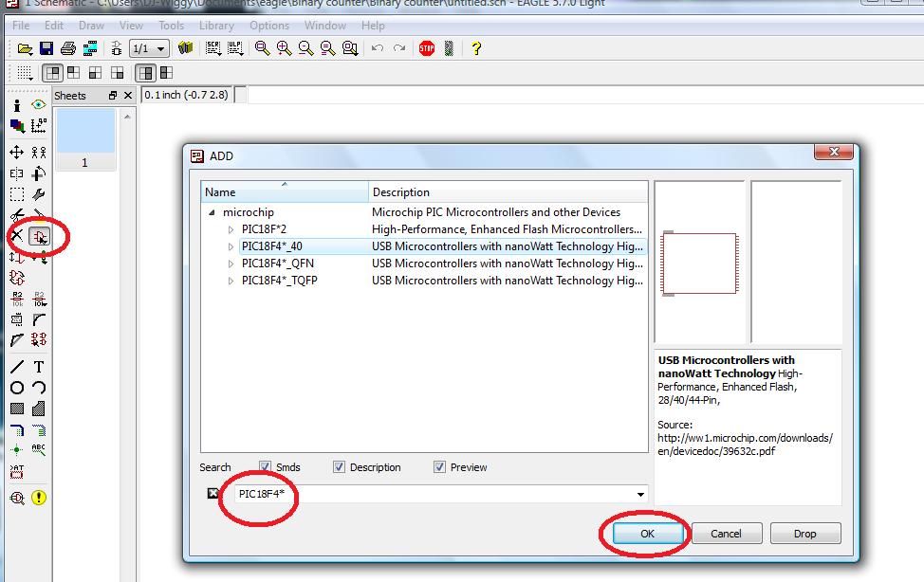Open the Library menu
Screen dimensions: 924x582
216,26
